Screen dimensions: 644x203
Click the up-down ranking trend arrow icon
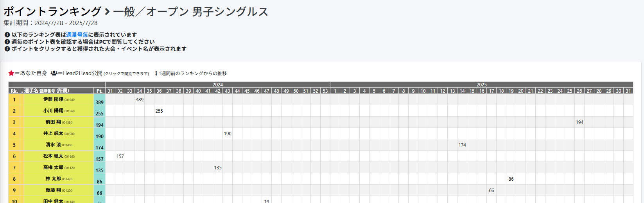(x=156, y=73)
